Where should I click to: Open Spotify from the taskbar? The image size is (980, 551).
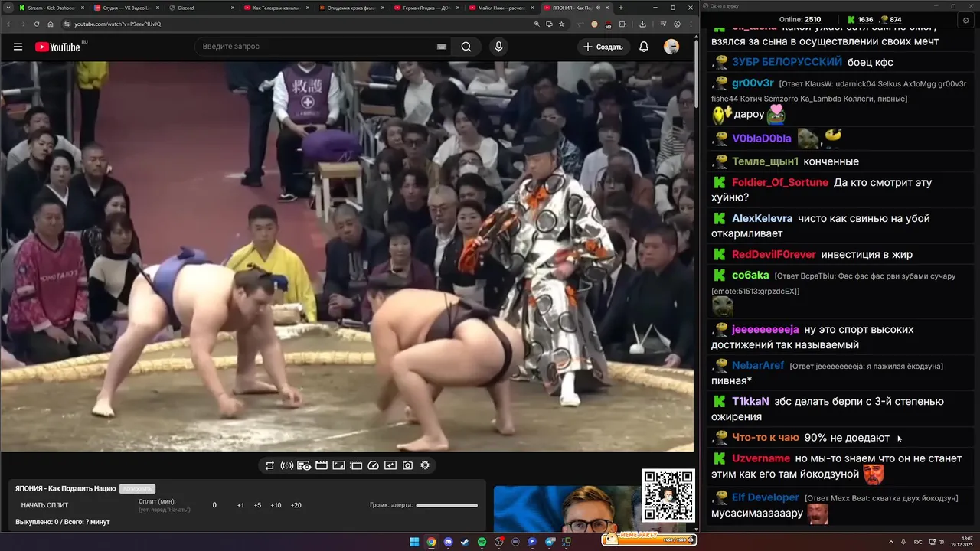point(482,542)
